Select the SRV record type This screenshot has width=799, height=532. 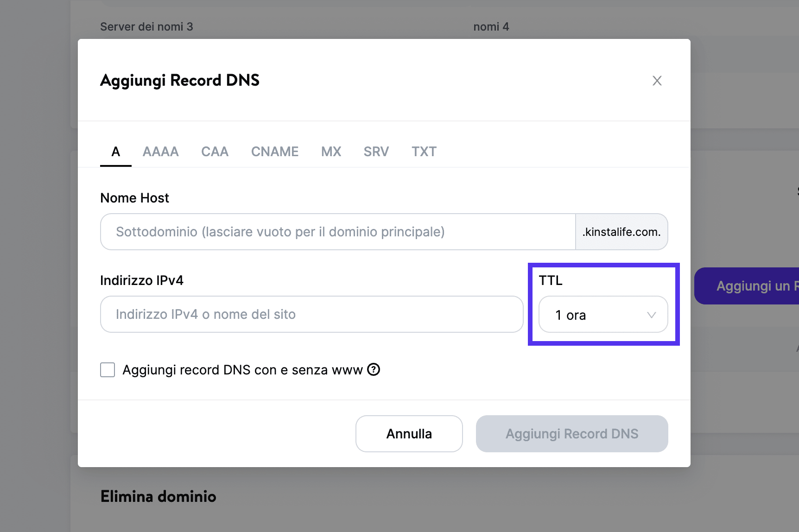(x=375, y=152)
